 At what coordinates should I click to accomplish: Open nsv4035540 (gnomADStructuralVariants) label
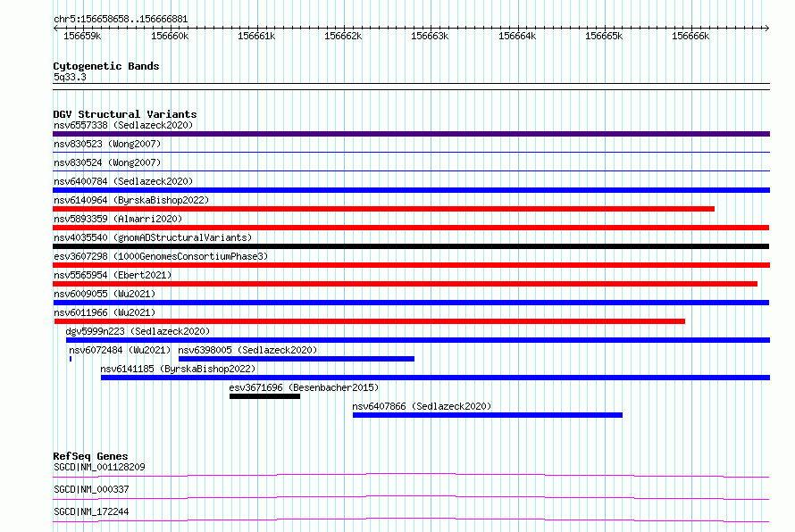pos(153,237)
